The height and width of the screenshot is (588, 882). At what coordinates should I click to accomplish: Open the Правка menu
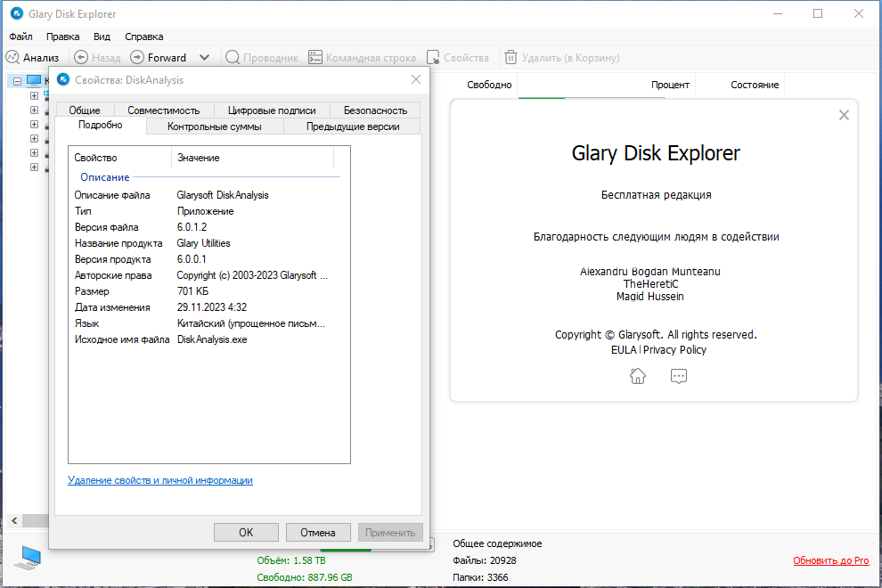click(x=62, y=37)
